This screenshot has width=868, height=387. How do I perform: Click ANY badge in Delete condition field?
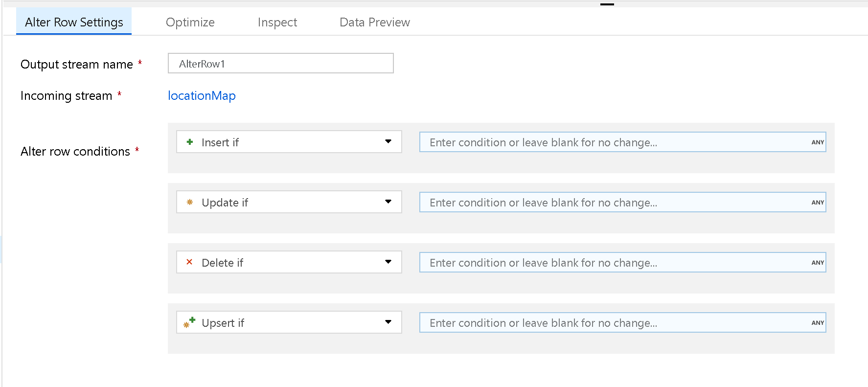tap(817, 263)
